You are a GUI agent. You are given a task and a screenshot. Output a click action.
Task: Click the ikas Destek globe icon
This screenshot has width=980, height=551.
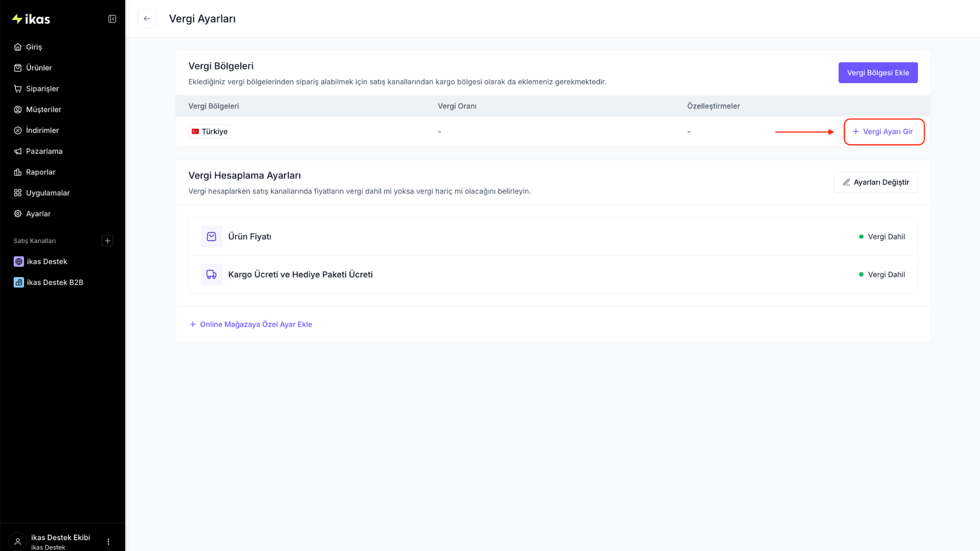19,262
